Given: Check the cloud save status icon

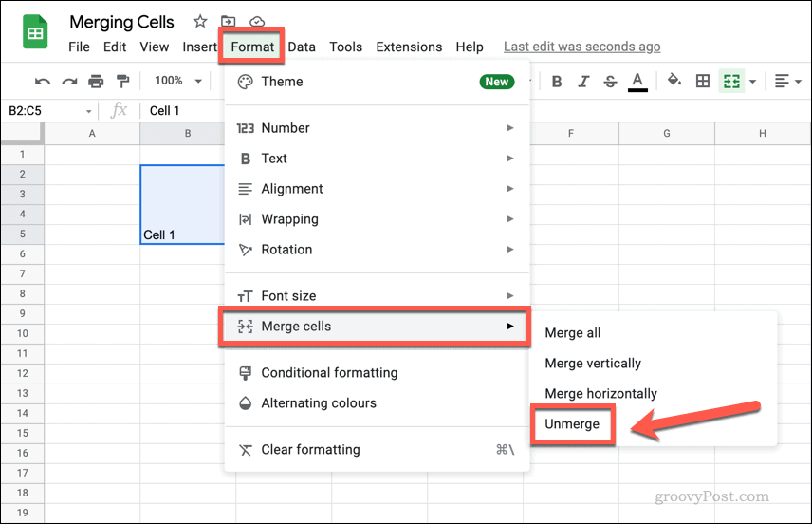Looking at the screenshot, I should [257, 22].
